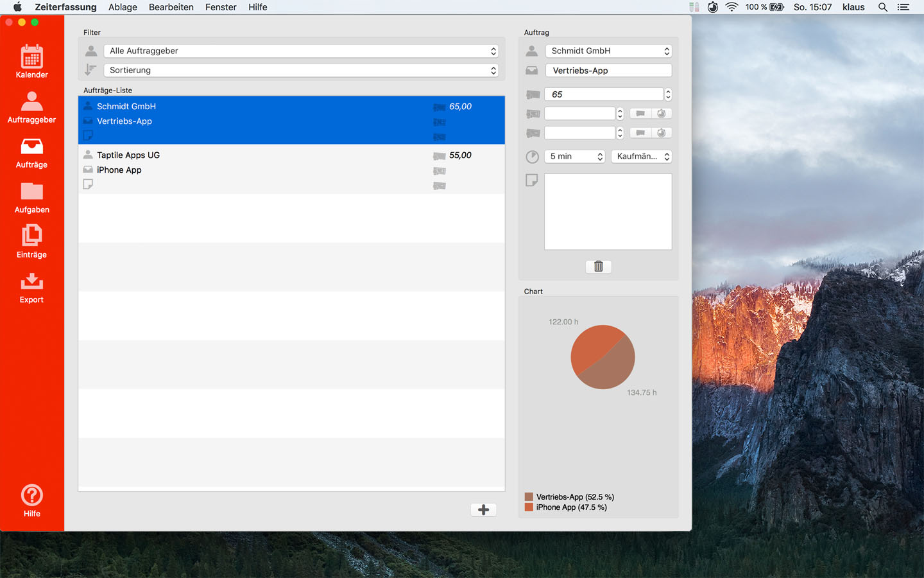Click the stopwatch button in the second rate row
The image size is (924, 578).
(662, 114)
